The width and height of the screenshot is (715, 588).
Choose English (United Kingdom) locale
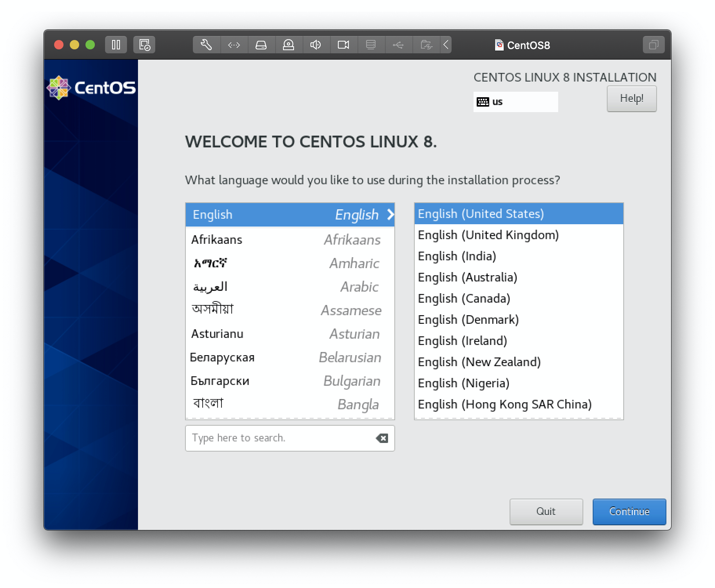click(x=519, y=235)
